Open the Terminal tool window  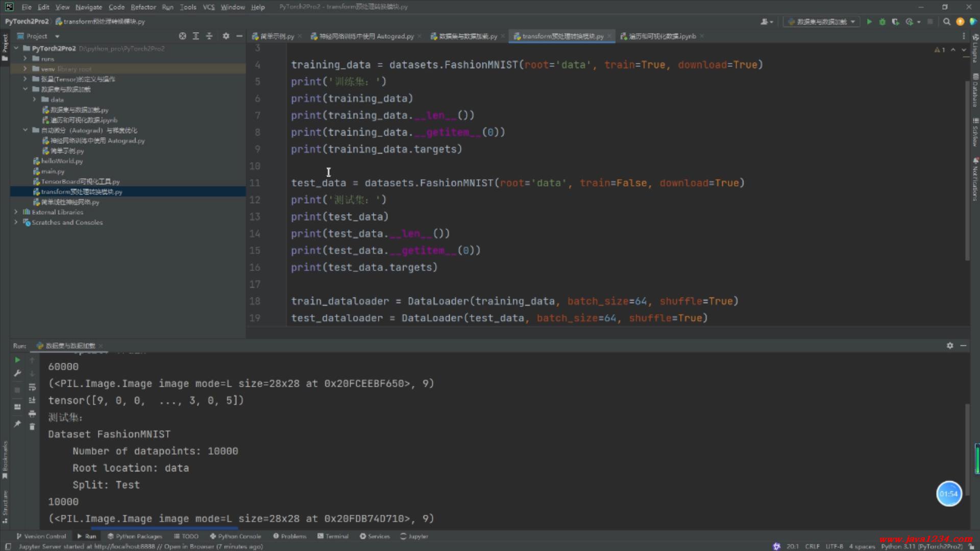coord(333,536)
